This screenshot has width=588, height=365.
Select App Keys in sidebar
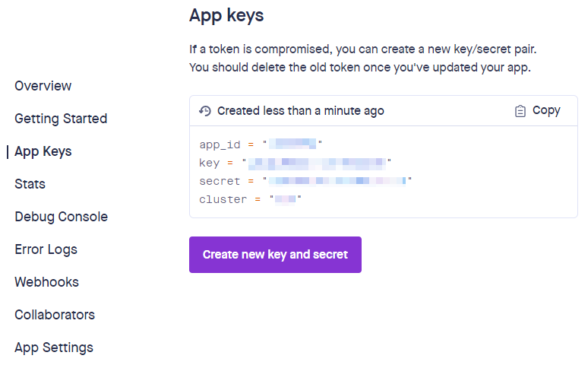[x=43, y=151]
